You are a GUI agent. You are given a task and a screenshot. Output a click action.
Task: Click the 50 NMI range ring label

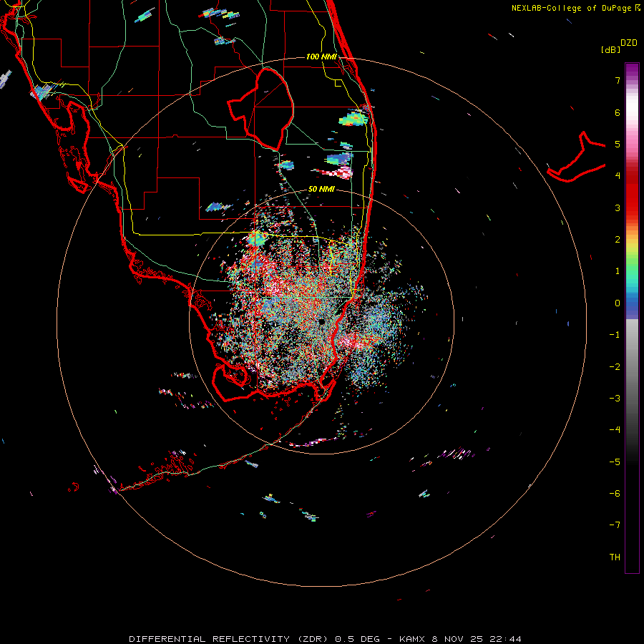click(x=321, y=189)
